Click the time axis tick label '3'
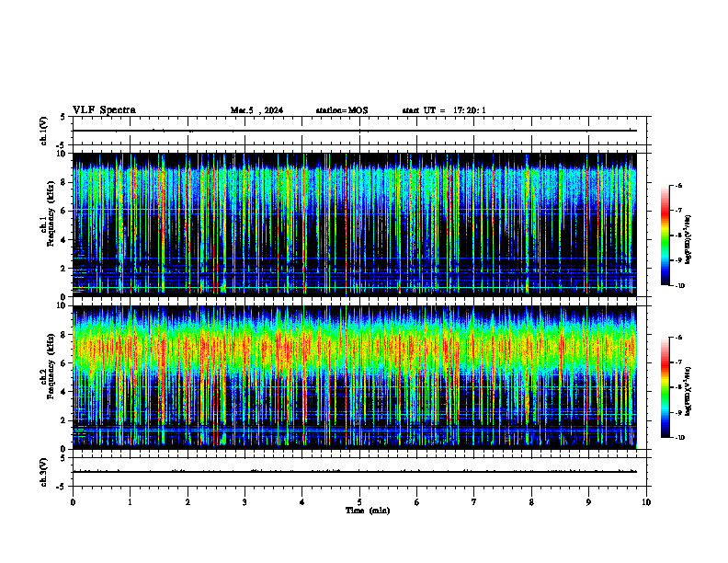Image resolution: width=728 pixels, height=563 pixels. click(245, 502)
